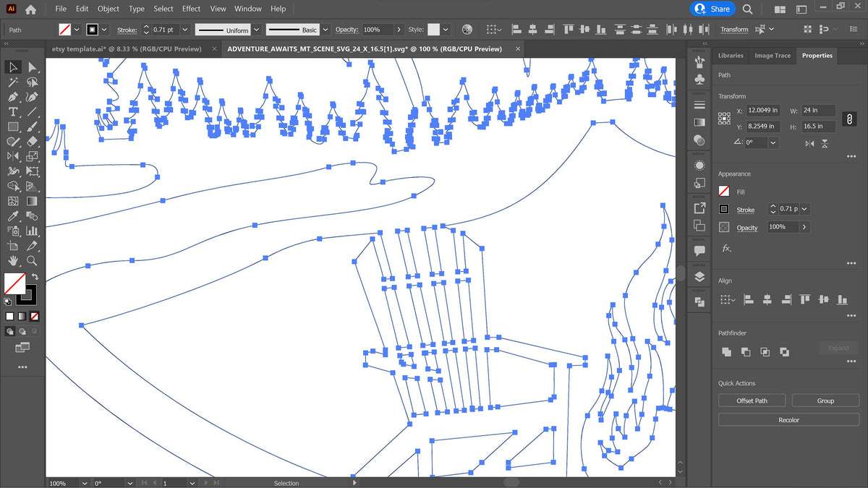Click the Stroke swatch in Appearance section
This screenshot has width=868, height=488.
(x=724, y=209)
